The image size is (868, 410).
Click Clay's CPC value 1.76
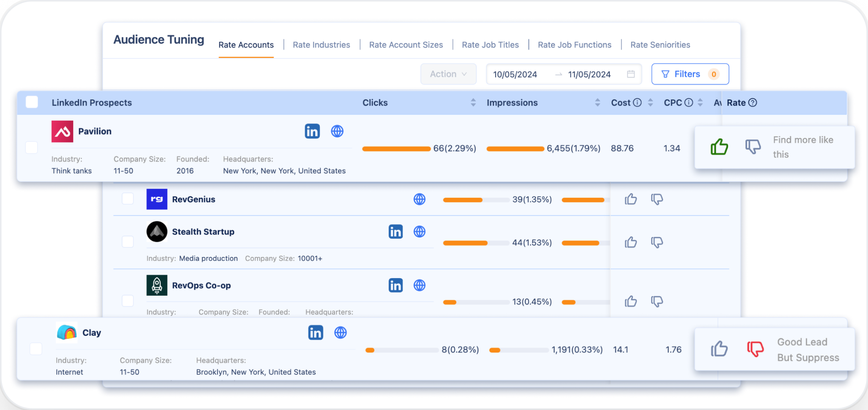point(673,349)
